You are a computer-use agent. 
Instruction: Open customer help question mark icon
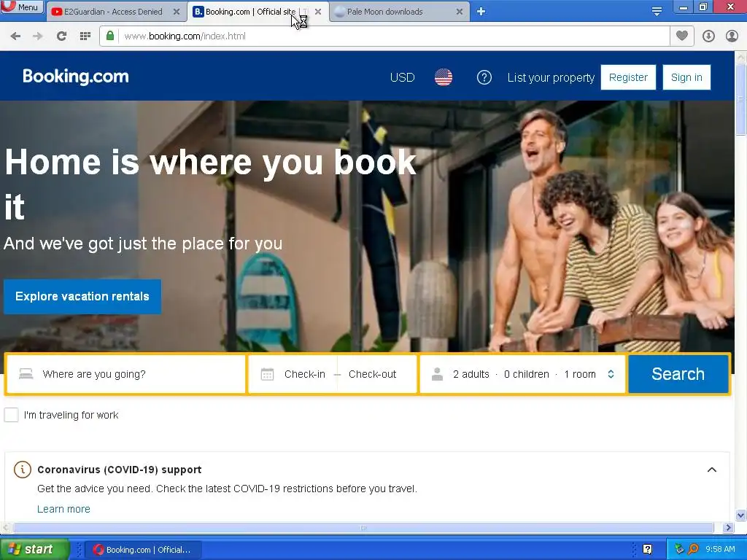[484, 77]
